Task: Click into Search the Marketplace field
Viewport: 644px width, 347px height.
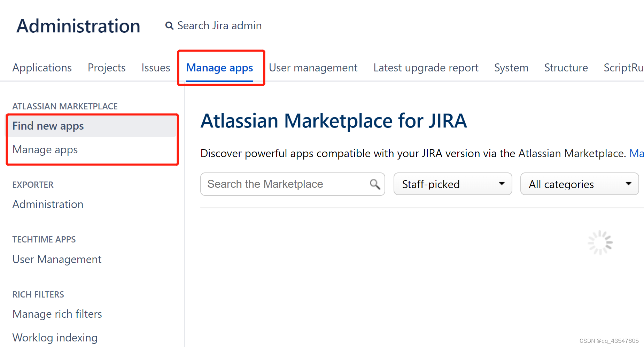Action: pos(293,184)
